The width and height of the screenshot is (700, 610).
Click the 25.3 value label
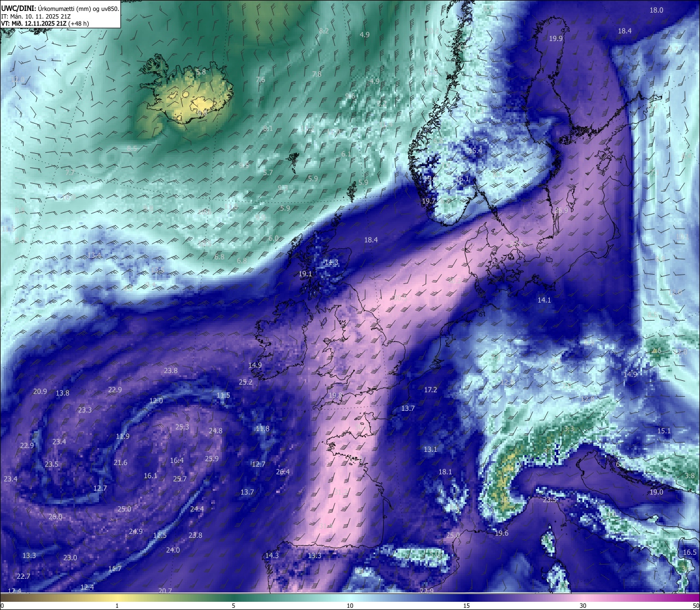point(182,427)
